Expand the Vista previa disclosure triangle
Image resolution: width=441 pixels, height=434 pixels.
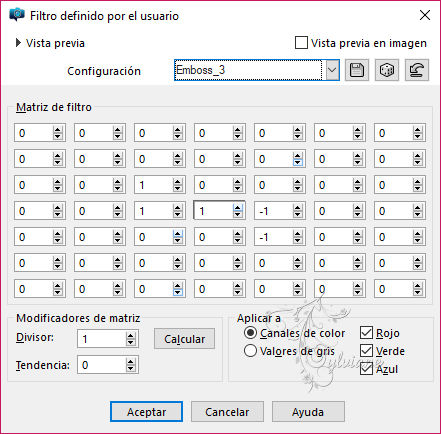18,43
